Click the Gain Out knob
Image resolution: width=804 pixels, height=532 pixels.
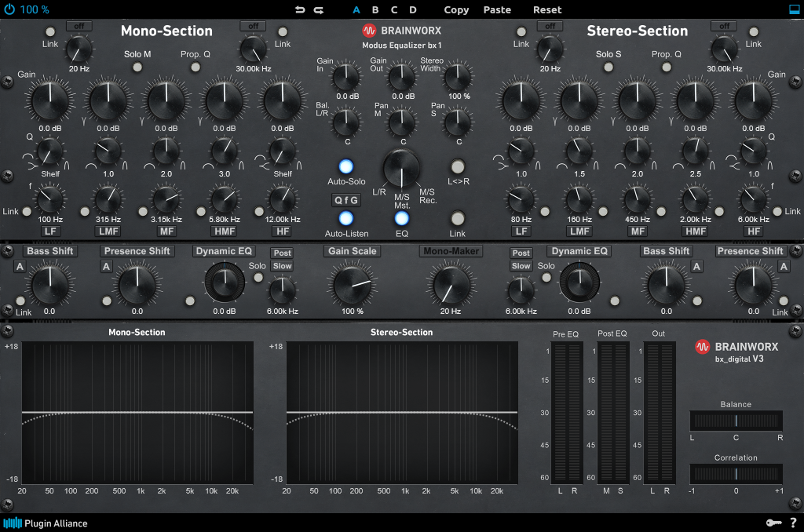point(401,76)
